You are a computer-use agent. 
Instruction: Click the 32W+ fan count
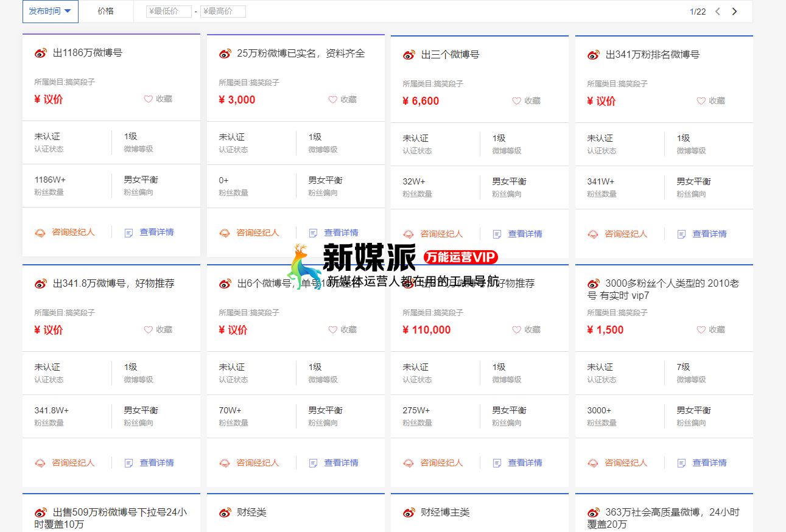tap(414, 182)
